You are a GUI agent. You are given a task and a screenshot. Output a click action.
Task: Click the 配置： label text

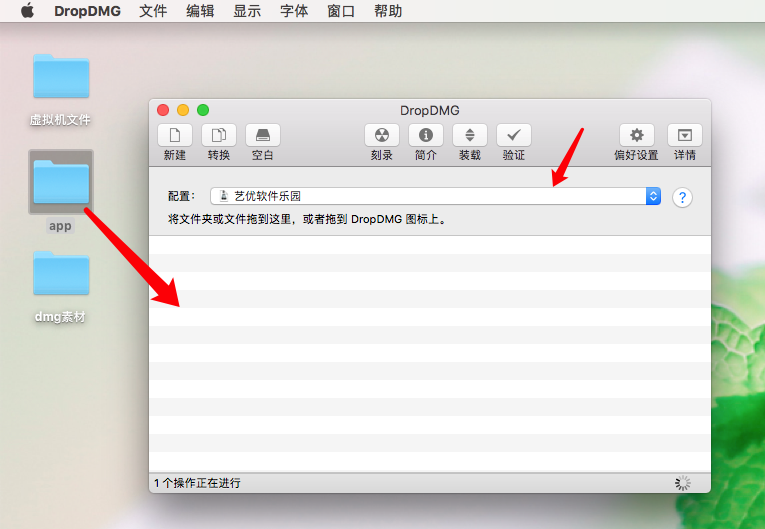181,196
